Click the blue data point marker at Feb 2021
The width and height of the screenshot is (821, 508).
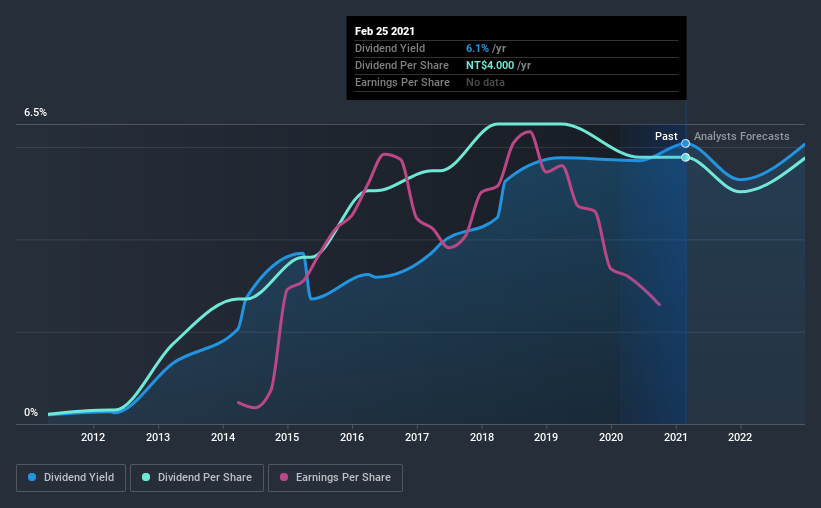685,143
